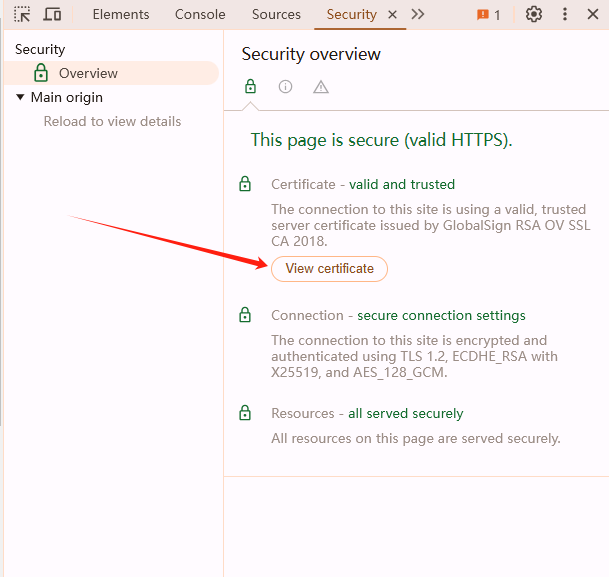This screenshot has height=577, width=609.
Task: Show more tabs via the double chevron
Action: click(x=418, y=14)
